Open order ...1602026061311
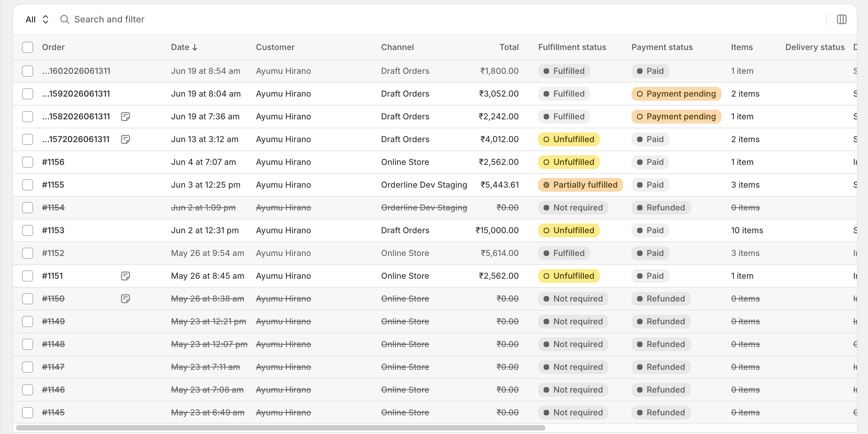Screen dimensions: 868x434 coord(76,71)
